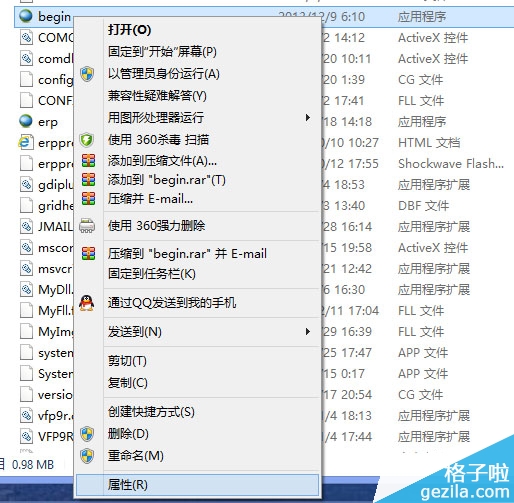Click the WinRAR icon beside 添加到 "begin.rar"

point(88,180)
